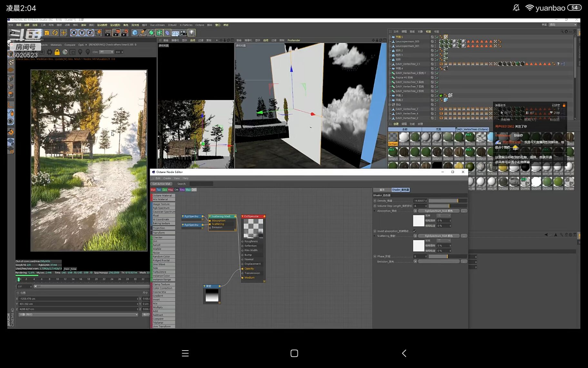Adjust the Phase slider

click(x=448, y=256)
